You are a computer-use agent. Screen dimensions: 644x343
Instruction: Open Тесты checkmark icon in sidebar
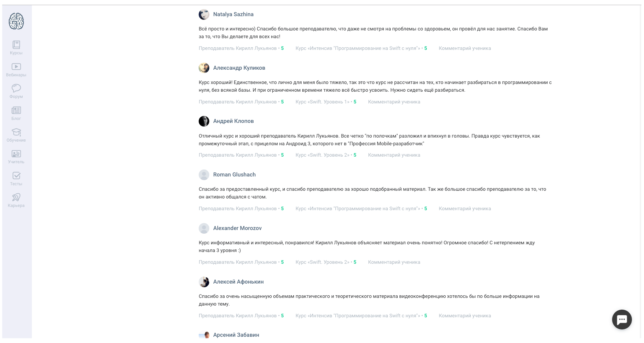click(16, 179)
